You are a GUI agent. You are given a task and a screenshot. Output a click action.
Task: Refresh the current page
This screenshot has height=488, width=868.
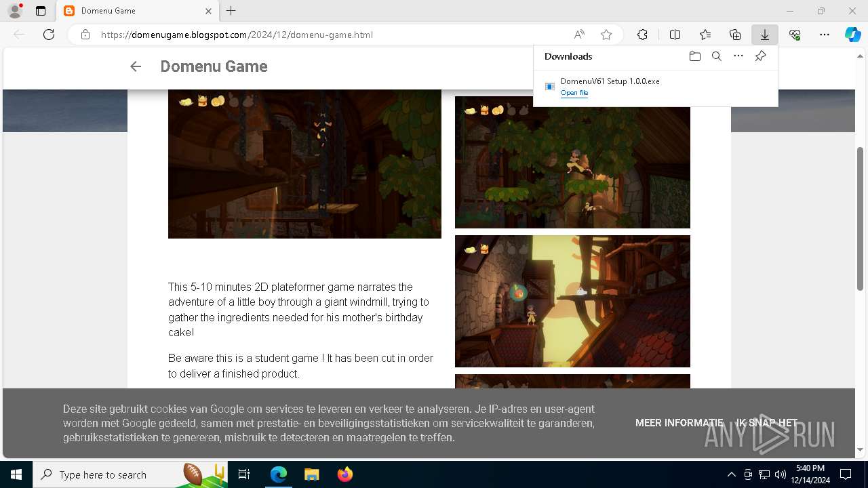tap(49, 35)
